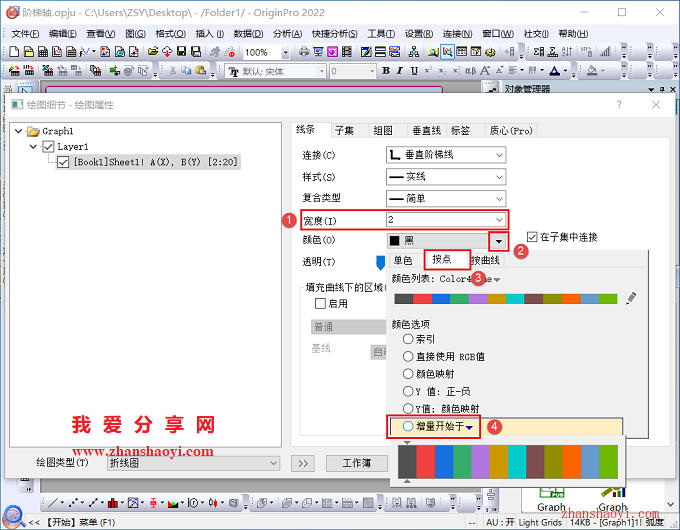Open the 文件 menu
680x530 pixels.
(25, 33)
